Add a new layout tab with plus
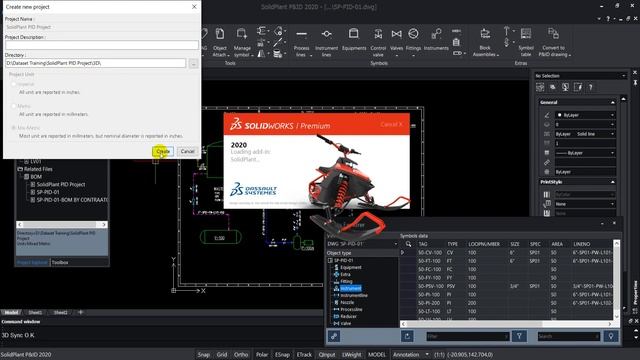The image size is (640, 360). [80, 312]
